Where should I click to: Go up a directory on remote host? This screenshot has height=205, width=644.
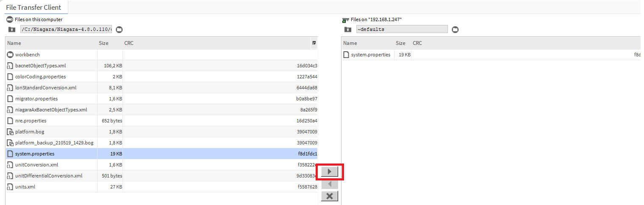click(x=348, y=29)
